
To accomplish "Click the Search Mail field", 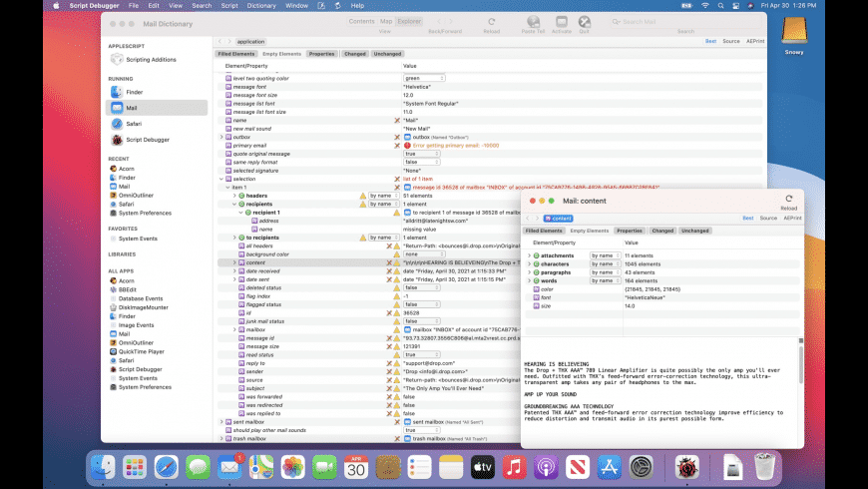I will (684, 22).
